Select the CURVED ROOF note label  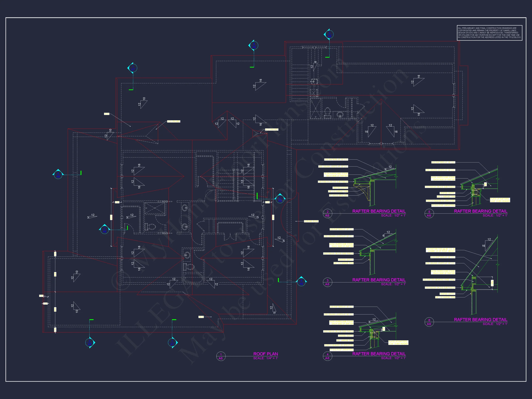[311, 221]
